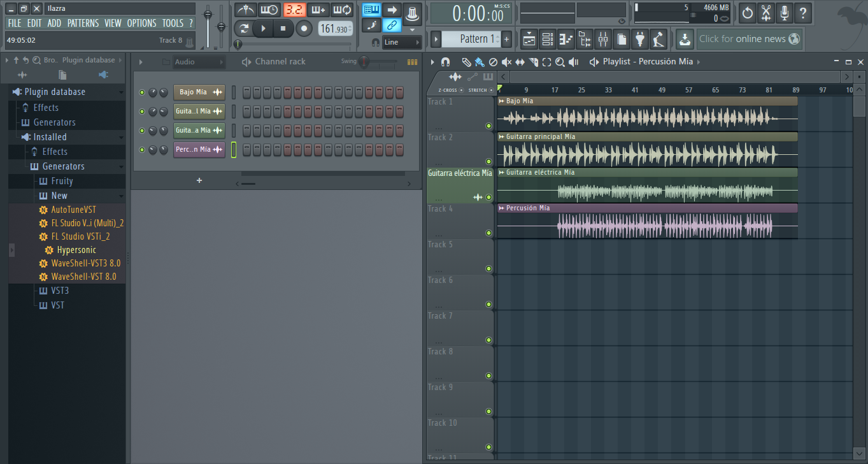Open the PATTERNS menu

[x=83, y=23]
